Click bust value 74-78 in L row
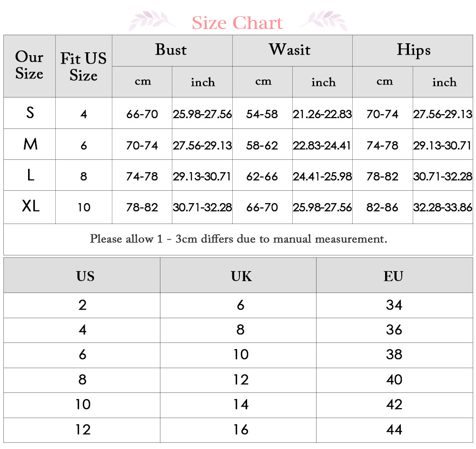The image size is (476, 449). [x=142, y=176]
